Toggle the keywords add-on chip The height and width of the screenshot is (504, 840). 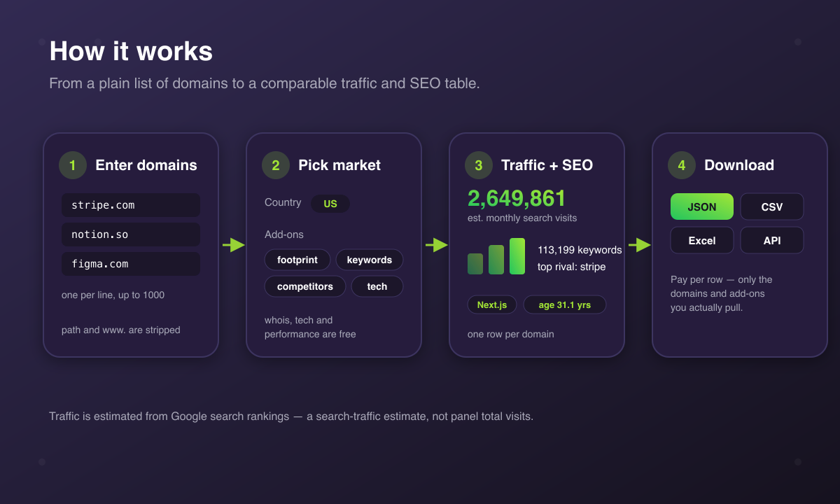click(x=370, y=260)
